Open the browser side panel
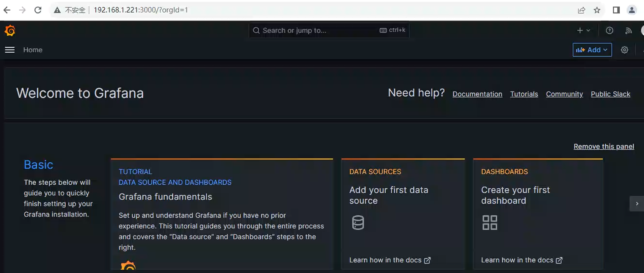 616,10
